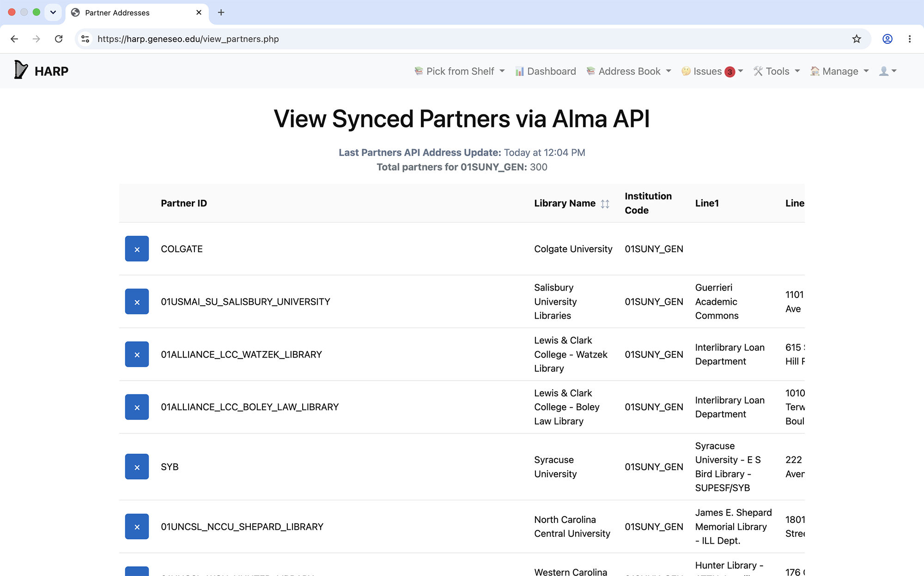Click the HARP brand name link

click(x=51, y=71)
